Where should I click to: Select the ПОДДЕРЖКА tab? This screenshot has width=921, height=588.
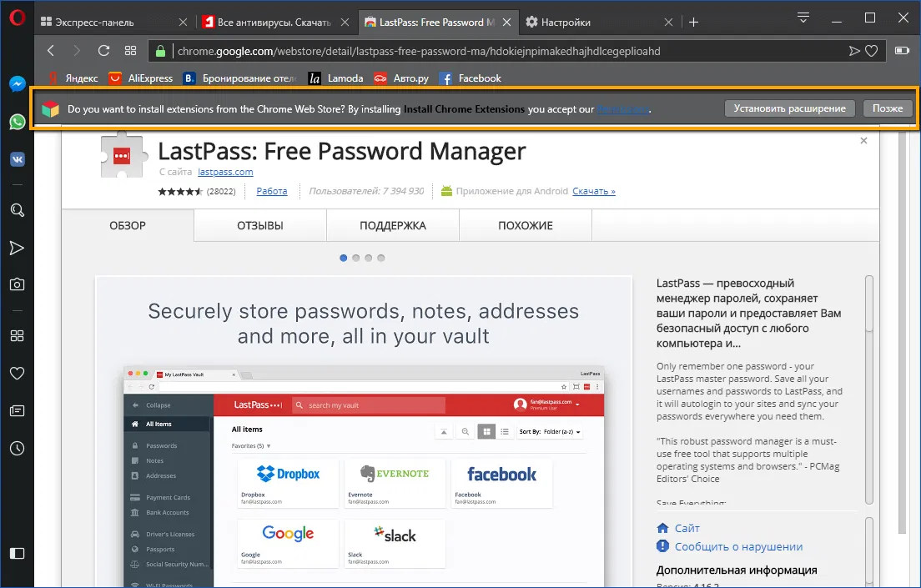pyautogui.click(x=393, y=225)
